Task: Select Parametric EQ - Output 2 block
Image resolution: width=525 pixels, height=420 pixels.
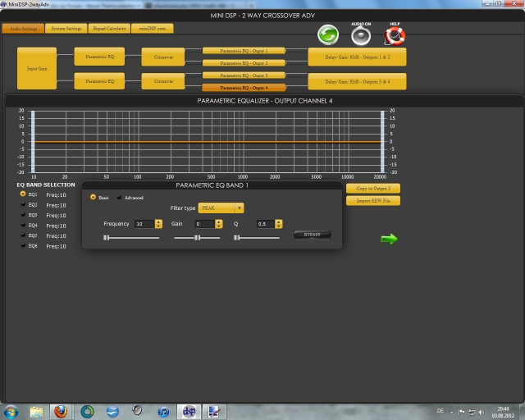Action: (x=244, y=63)
